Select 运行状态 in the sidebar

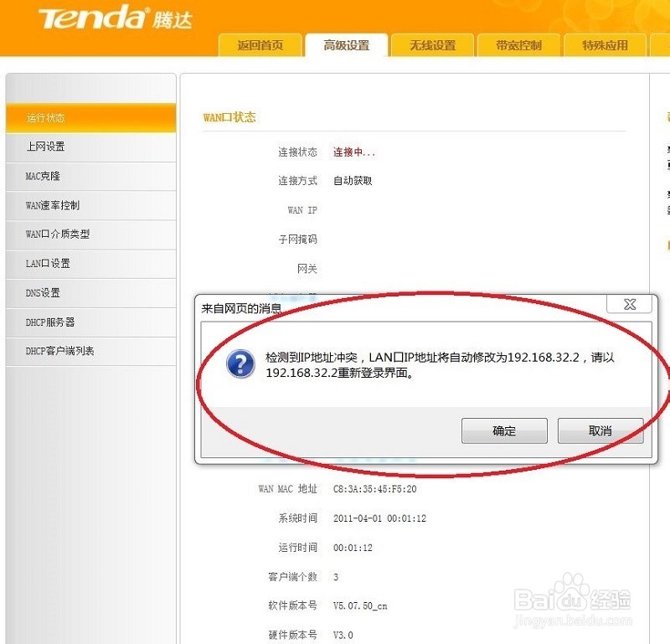(x=91, y=118)
